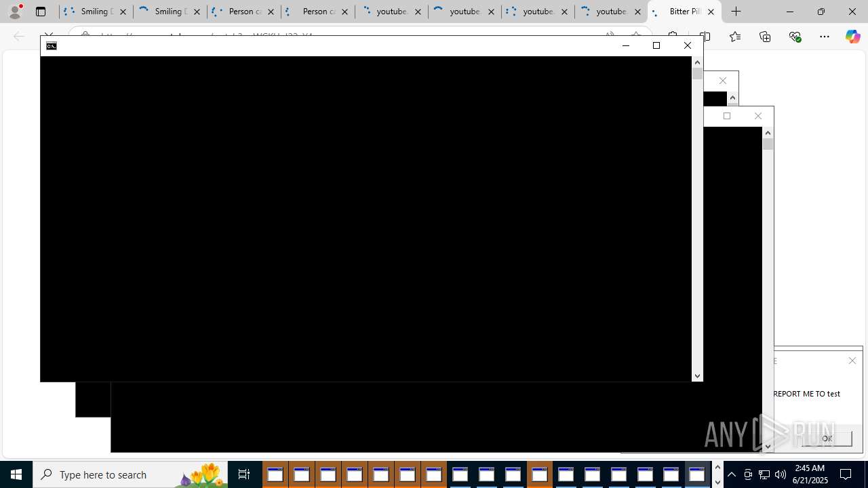Open Task View on the taskbar
Image resolution: width=868 pixels, height=488 pixels.
(244, 474)
